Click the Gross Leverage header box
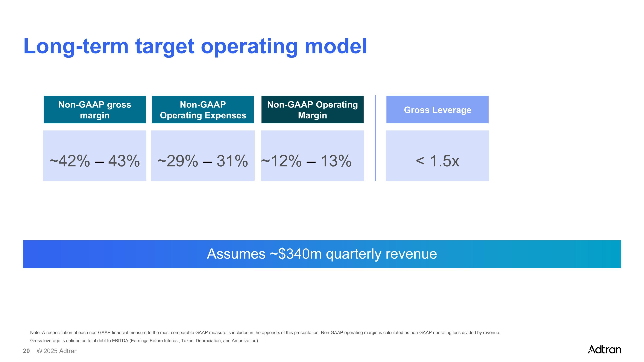 [x=437, y=110]
